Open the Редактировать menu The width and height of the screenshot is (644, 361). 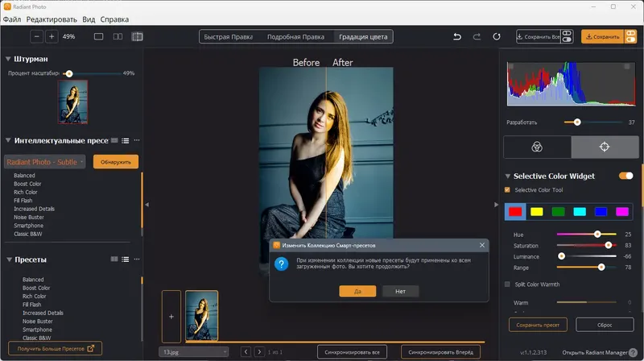[x=52, y=18]
